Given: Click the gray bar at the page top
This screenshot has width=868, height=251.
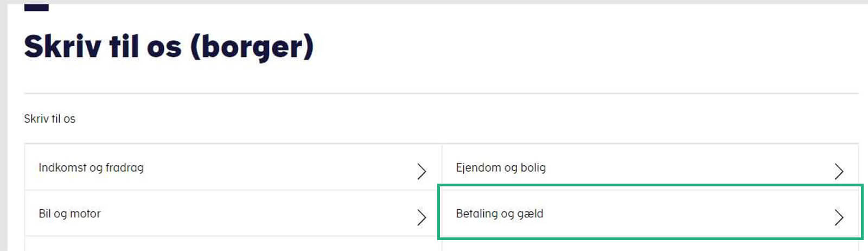Looking at the screenshot, I should pos(434,2).
